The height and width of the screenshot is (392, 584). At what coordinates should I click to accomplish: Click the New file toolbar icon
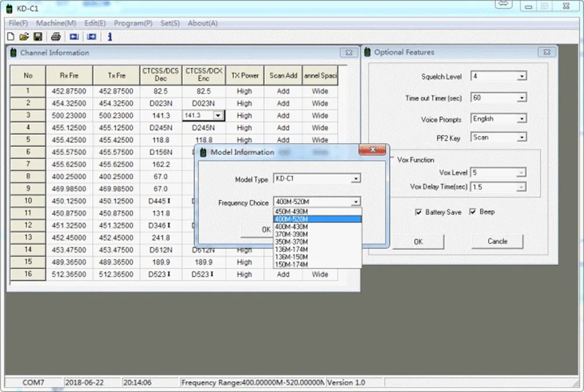coord(11,37)
